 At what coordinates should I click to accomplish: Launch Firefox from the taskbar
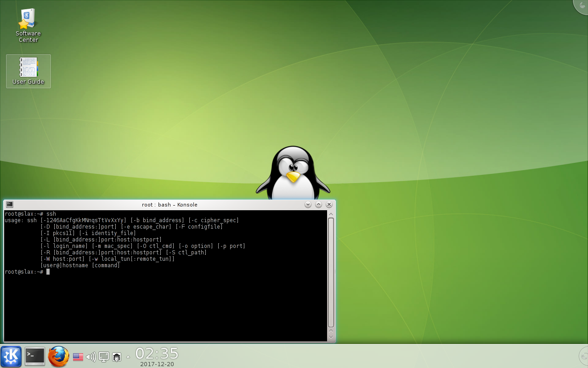tap(59, 356)
